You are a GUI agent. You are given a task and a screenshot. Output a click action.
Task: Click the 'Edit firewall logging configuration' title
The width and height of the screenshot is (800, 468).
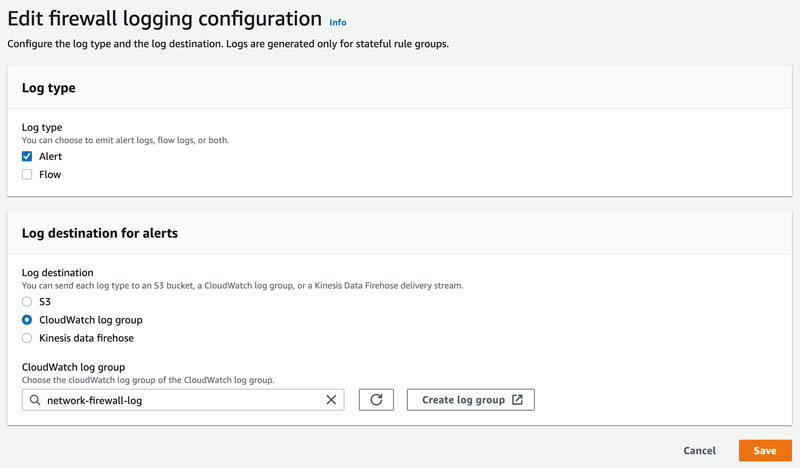coord(164,19)
